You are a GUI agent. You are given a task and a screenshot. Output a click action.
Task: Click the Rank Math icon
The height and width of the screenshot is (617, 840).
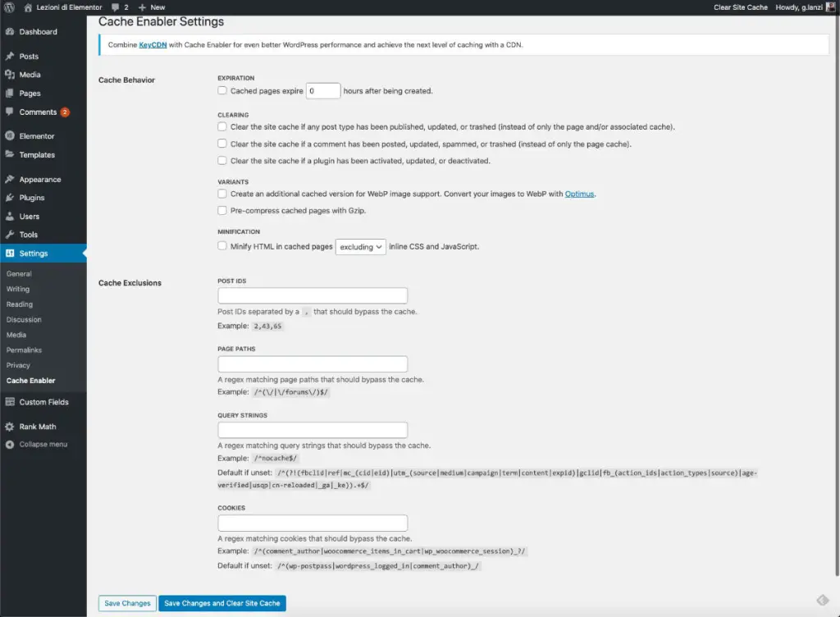point(10,427)
